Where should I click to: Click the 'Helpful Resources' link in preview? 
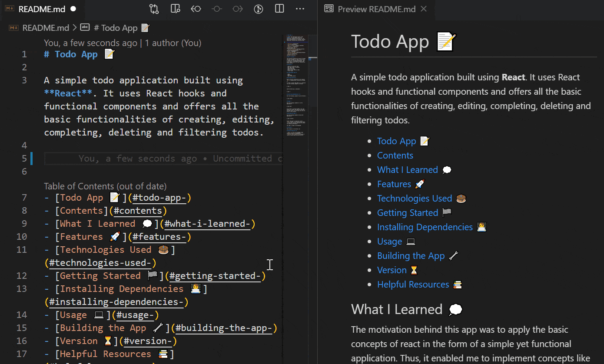413,285
